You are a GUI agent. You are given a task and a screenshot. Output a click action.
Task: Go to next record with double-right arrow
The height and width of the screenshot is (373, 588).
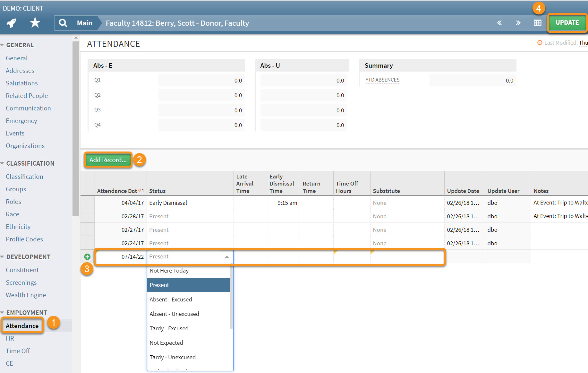(x=518, y=23)
